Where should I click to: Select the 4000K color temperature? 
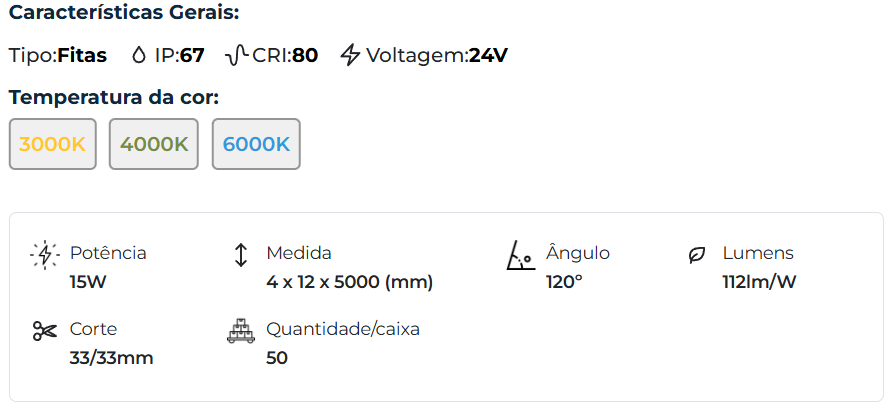pyautogui.click(x=154, y=144)
